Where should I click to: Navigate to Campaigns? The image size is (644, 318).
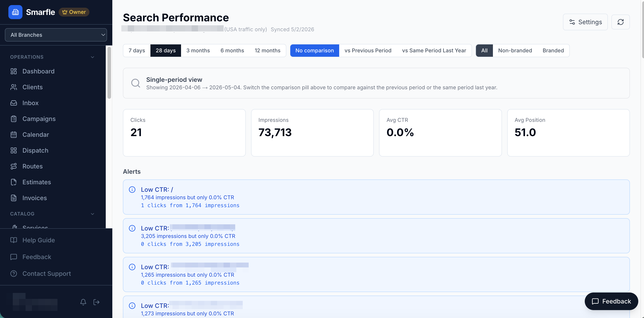(x=39, y=119)
